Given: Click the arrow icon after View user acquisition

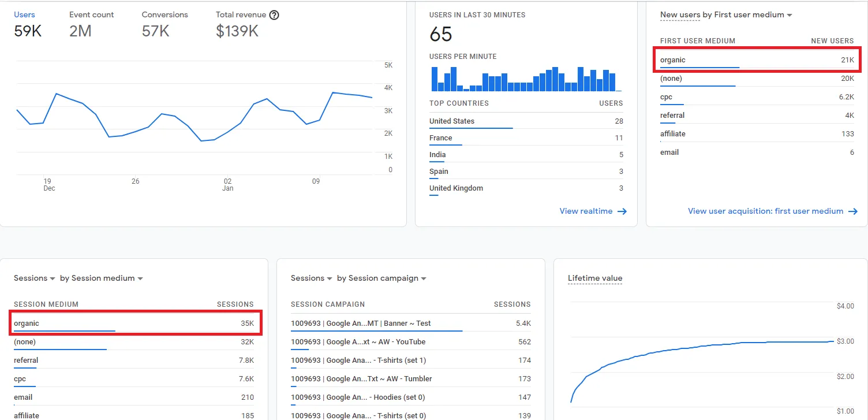Looking at the screenshot, I should (x=852, y=211).
